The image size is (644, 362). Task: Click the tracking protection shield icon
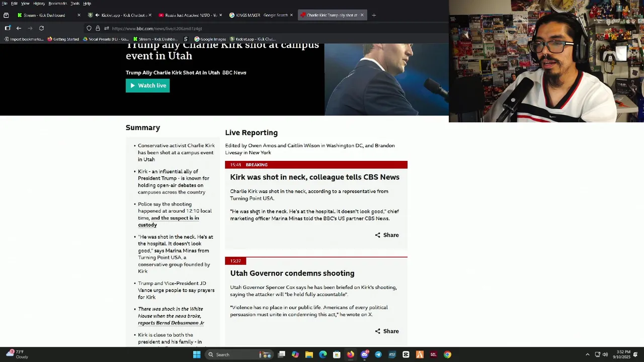(x=89, y=28)
